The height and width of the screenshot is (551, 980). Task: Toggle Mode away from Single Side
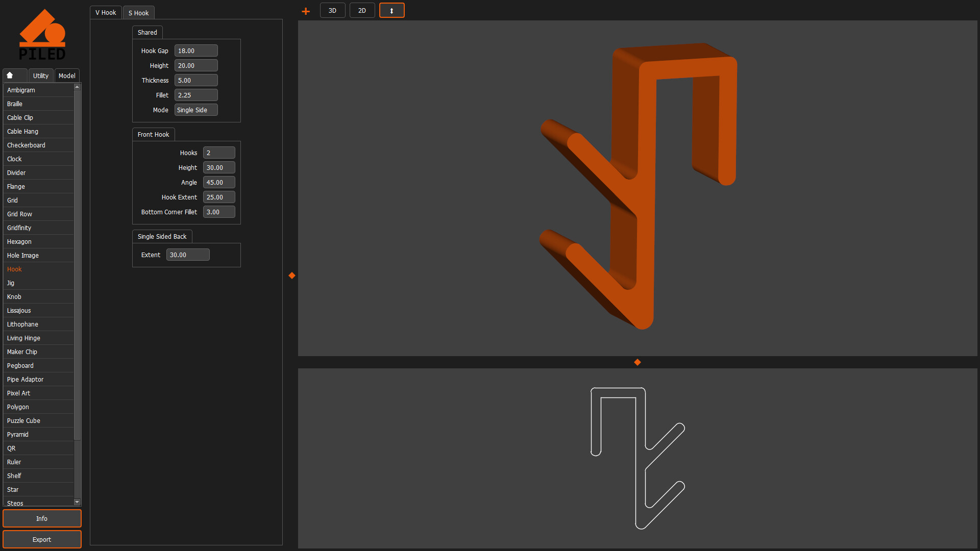click(x=195, y=110)
